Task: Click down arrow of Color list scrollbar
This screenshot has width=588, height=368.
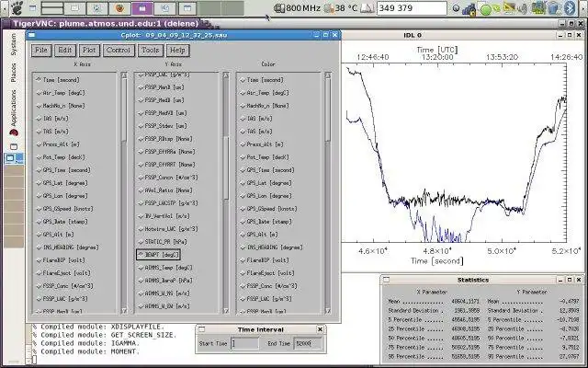Action: (328, 311)
